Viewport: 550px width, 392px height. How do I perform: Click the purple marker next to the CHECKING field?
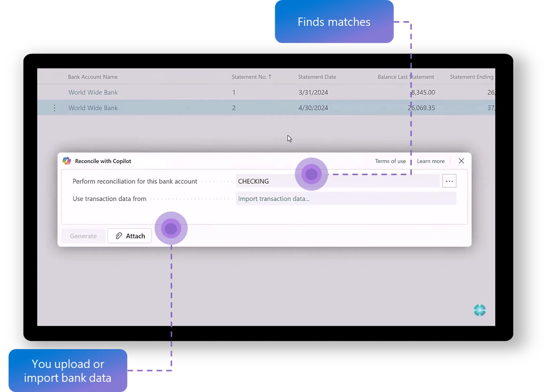pyautogui.click(x=311, y=174)
